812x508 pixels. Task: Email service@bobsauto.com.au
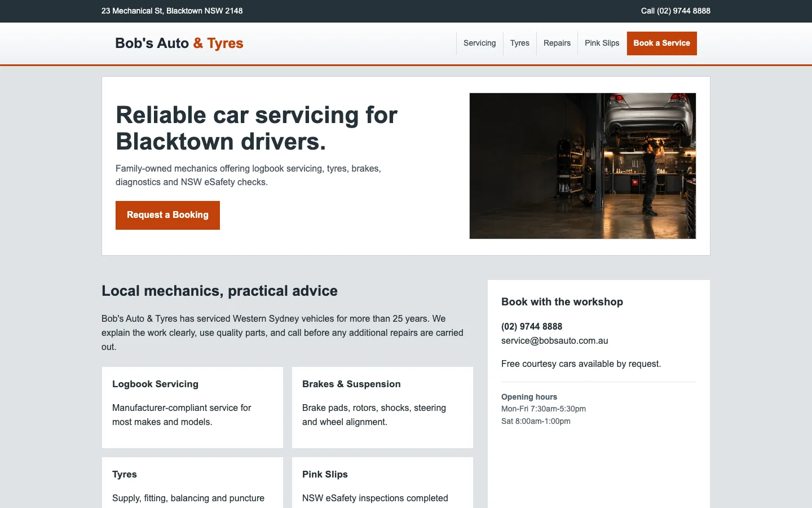555,341
